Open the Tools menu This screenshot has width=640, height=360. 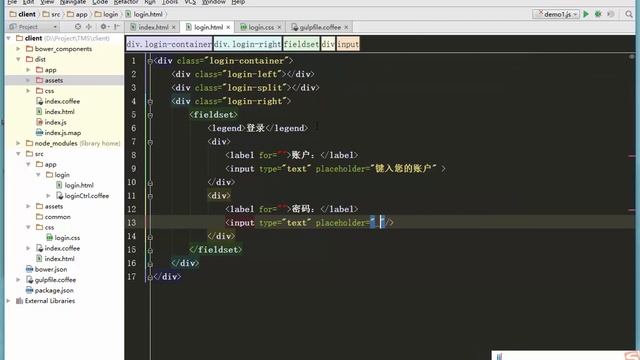[x=170, y=2]
